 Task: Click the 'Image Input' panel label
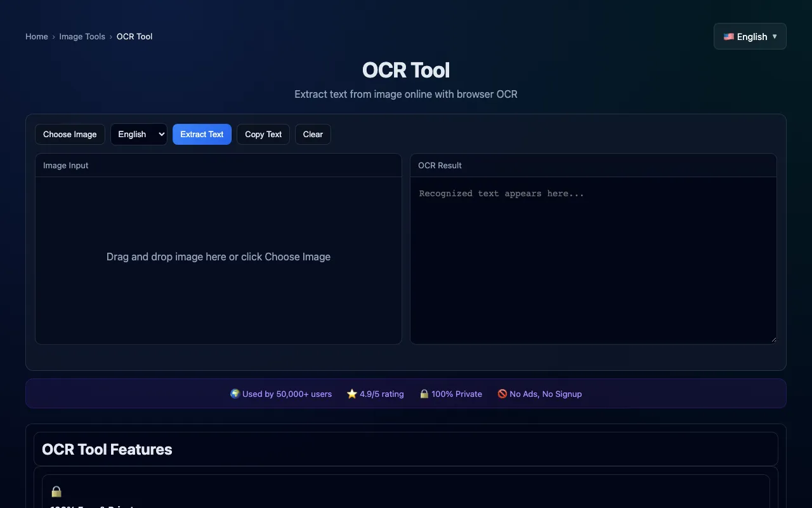click(x=66, y=165)
